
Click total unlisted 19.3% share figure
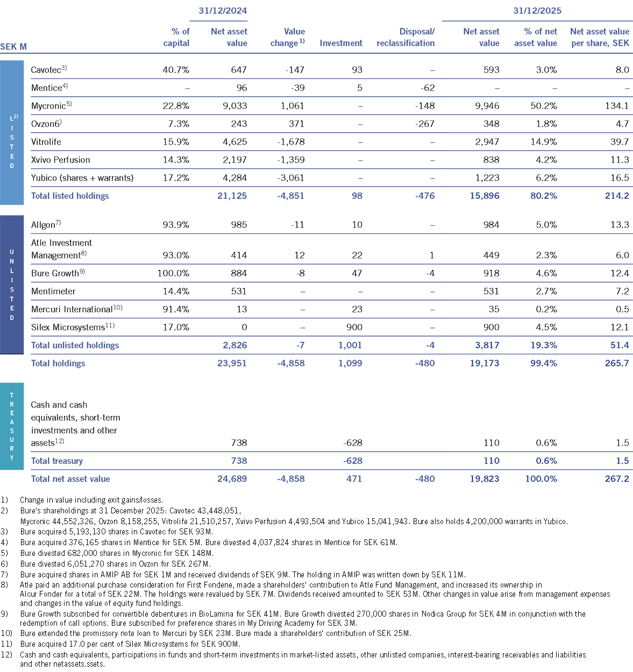[x=544, y=345]
